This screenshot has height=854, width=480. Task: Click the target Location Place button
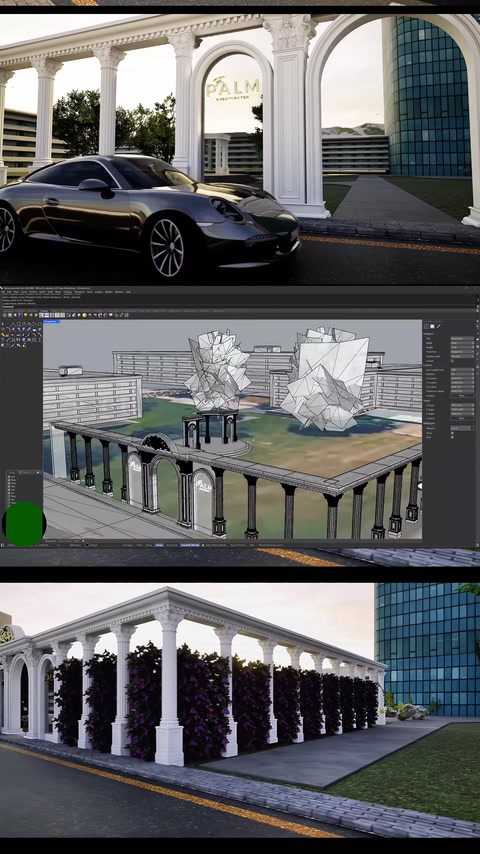pos(463,418)
